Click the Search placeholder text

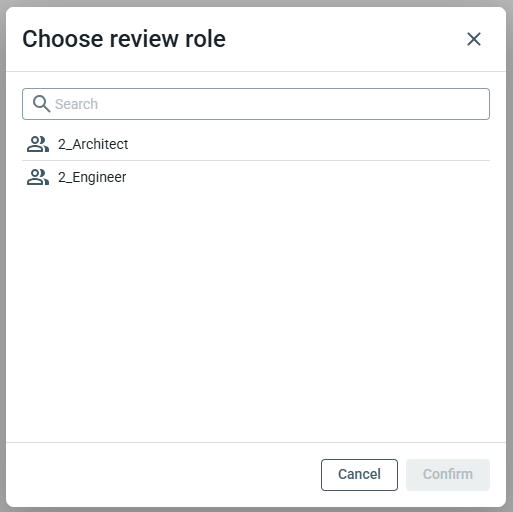[76, 104]
